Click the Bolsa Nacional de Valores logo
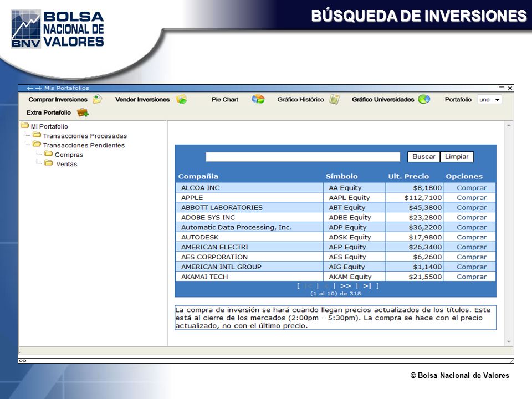This screenshot has width=532, height=399. click(57, 29)
